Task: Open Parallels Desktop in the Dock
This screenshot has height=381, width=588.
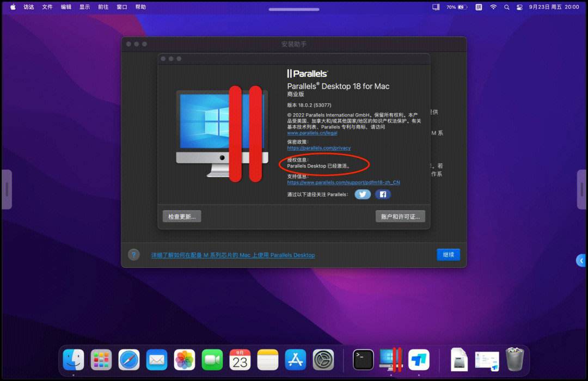Action: 391,360
